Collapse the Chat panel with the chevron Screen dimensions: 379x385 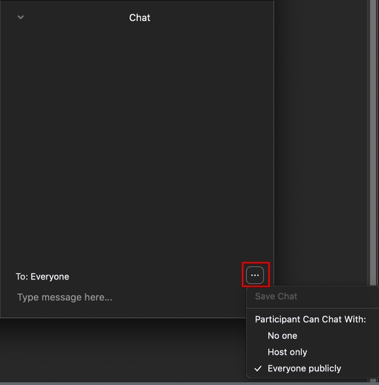click(x=21, y=17)
